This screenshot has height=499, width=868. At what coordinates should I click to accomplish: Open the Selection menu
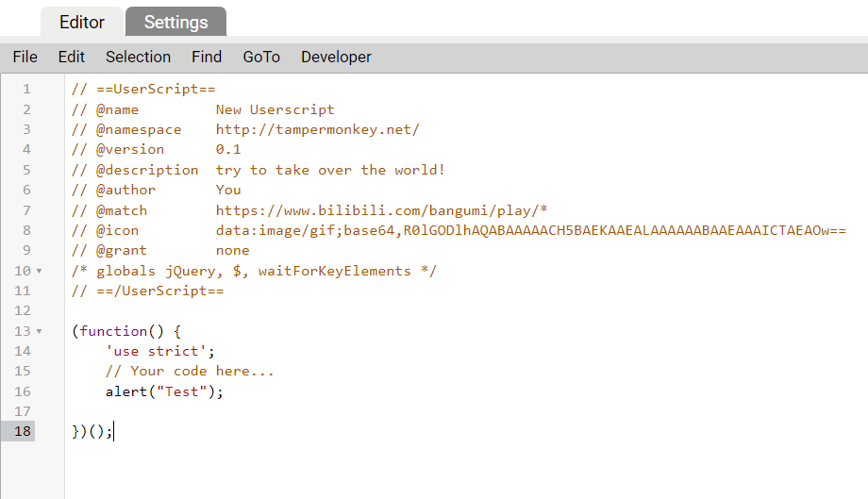pyautogui.click(x=139, y=57)
